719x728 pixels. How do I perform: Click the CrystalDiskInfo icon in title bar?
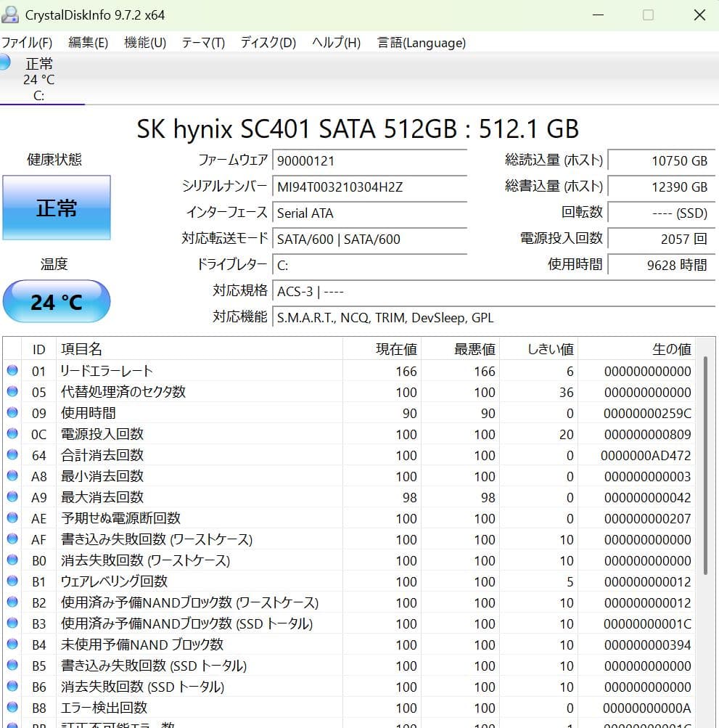tap(10, 15)
